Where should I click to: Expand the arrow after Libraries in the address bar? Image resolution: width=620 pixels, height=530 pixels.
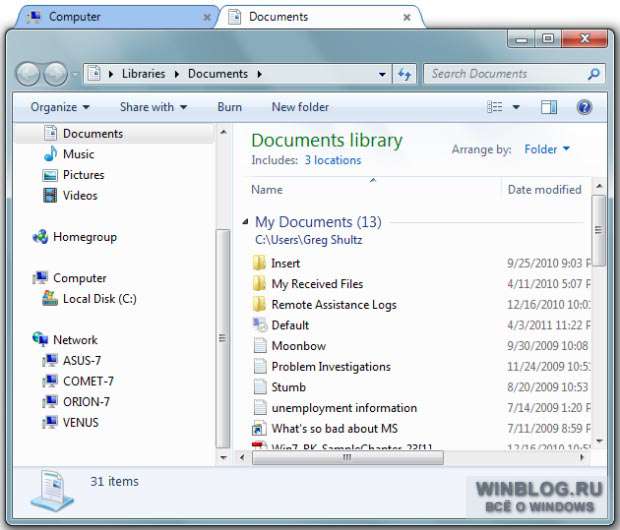click(x=177, y=74)
